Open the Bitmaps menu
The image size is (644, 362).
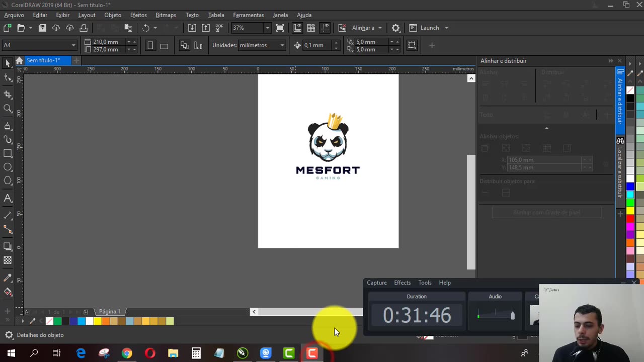(x=166, y=15)
